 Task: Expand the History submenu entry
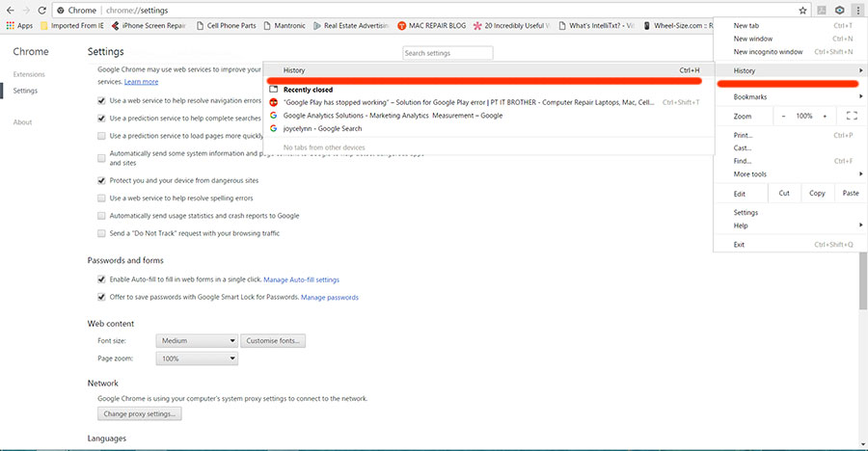coord(791,70)
